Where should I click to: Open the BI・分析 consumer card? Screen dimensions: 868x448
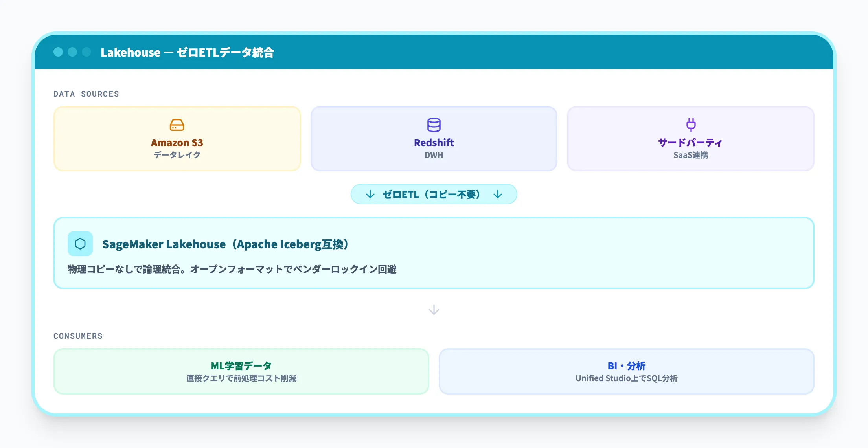point(626,371)
